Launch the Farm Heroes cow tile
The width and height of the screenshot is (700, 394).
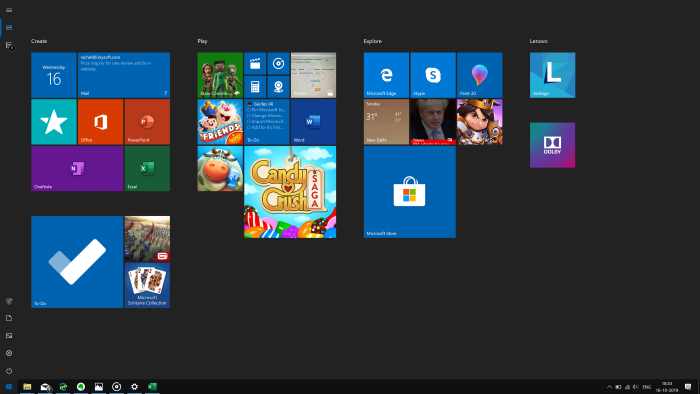220,169
